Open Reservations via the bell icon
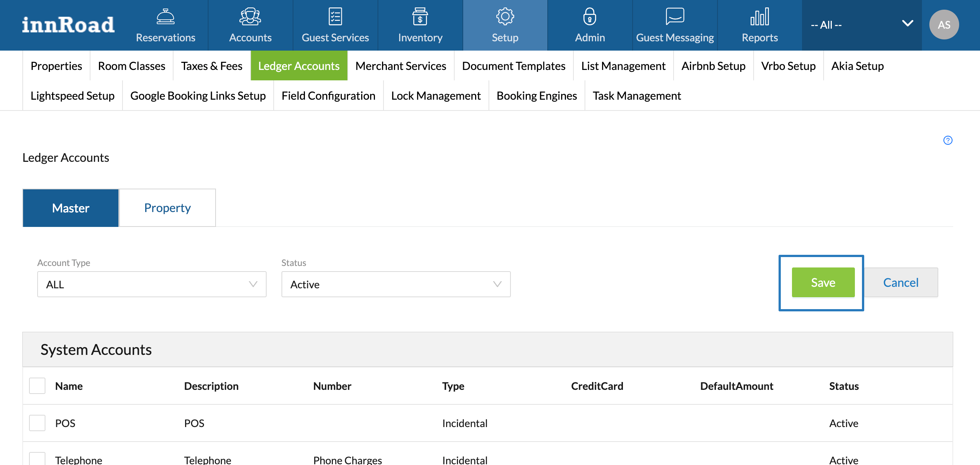The height and width of the screenshot is (465, 980). [165, 17]
